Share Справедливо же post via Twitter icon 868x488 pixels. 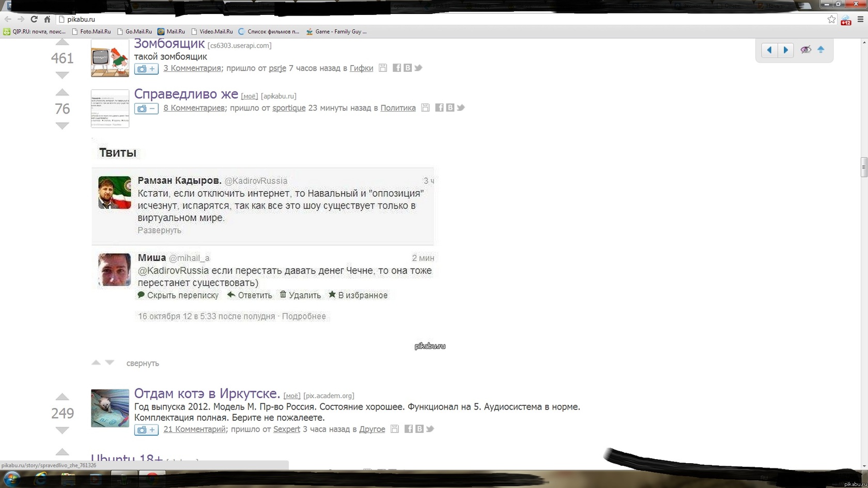tap(461, 108)
